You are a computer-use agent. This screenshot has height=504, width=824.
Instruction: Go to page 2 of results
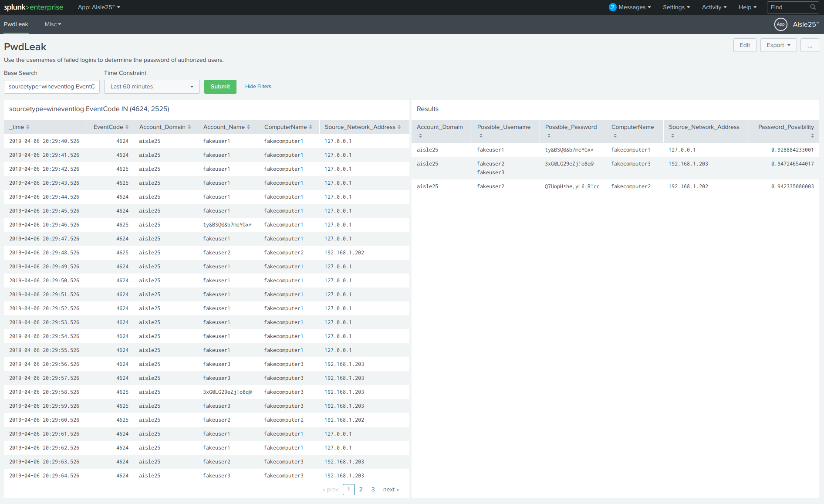tap(361, 490)
